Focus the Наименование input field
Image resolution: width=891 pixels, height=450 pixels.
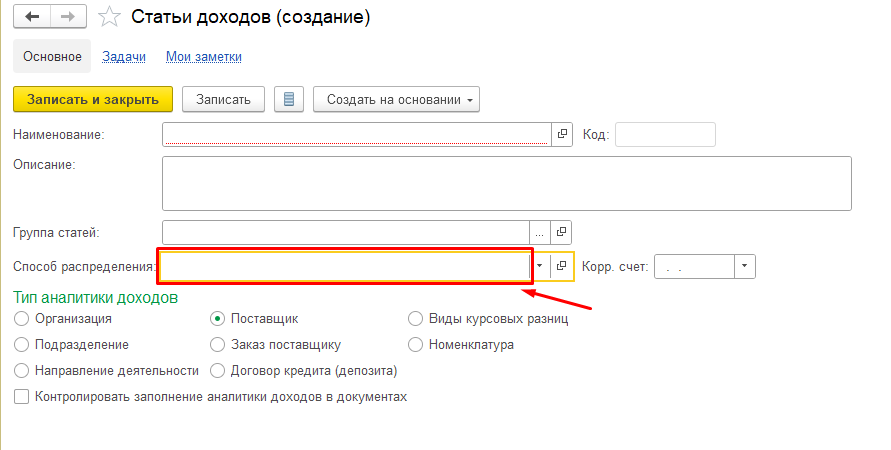pos(357,134)
